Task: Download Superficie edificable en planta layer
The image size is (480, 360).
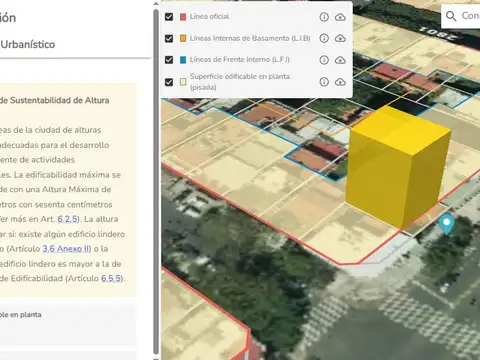Action: click(340, 82)
